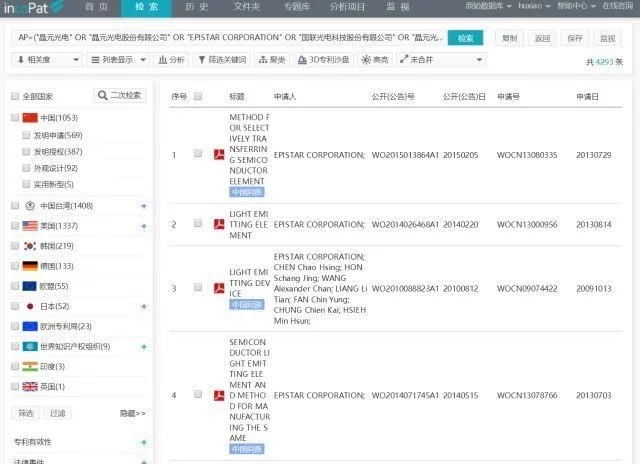Check the 中国(1053) country checkbox
Viewport: 640px width, 464px height.
click(15, 118)
